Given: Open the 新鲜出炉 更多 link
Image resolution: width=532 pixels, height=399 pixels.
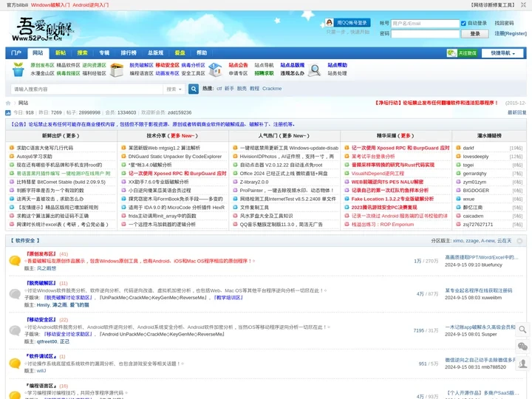Looking at the screenshot, I should 71,136.
